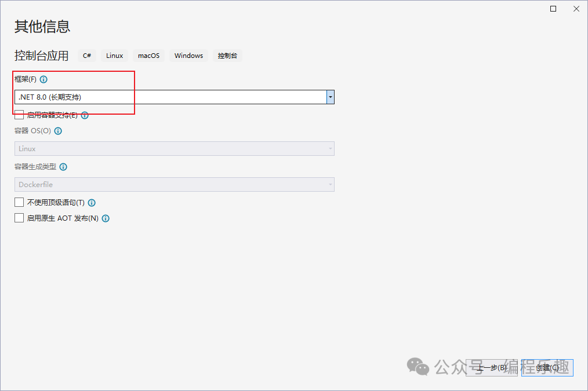The height and width of the screenshot is (391, 588).
Task: Click the info icon beside 启用原生 AOT 发布(N)
Action: coord(106,218)
